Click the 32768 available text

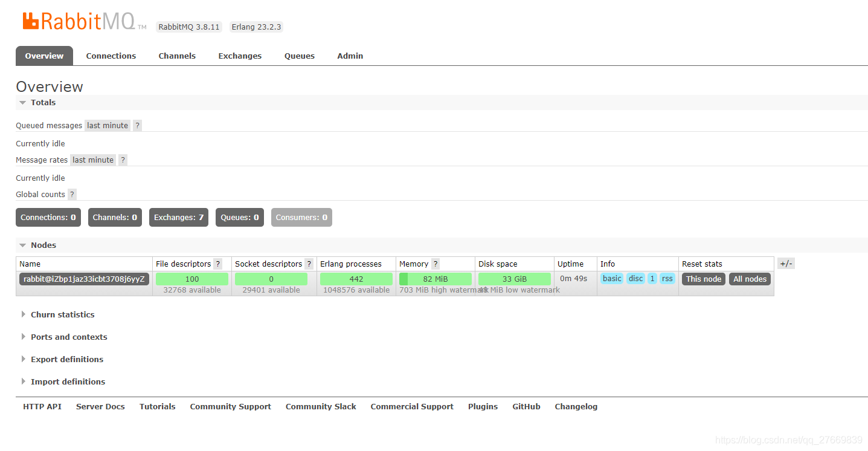coord(192,290)
